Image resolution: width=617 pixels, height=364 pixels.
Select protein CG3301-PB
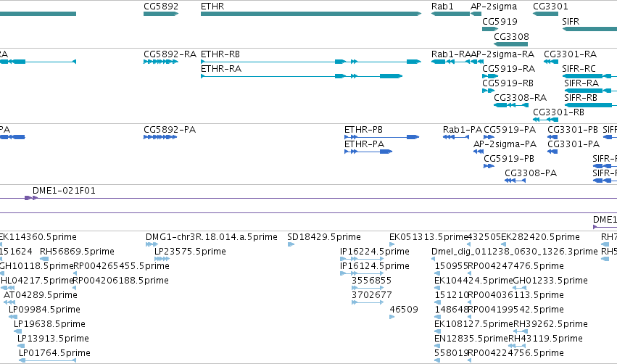(573, 130)
